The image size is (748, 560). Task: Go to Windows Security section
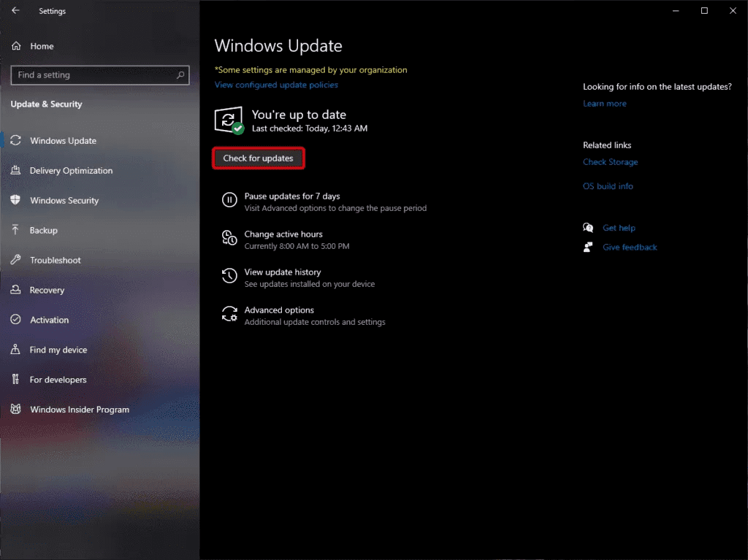[x=64, y=200]
